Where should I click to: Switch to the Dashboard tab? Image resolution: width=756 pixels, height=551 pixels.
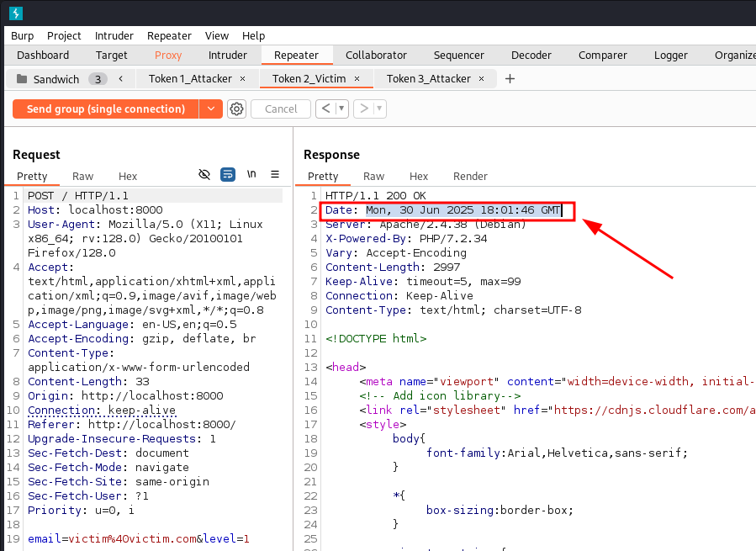pos(43,55)
